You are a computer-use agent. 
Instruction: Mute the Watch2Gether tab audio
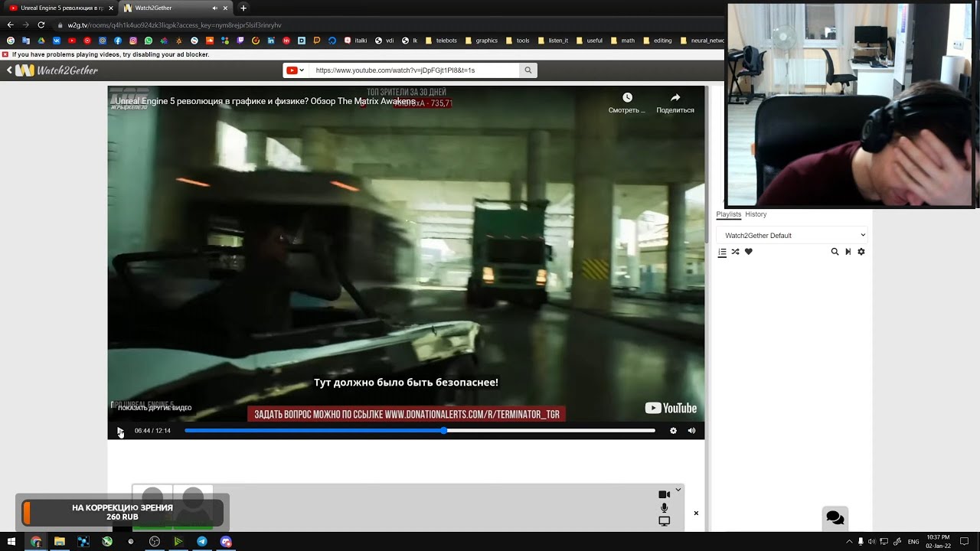tap(214, 8)
